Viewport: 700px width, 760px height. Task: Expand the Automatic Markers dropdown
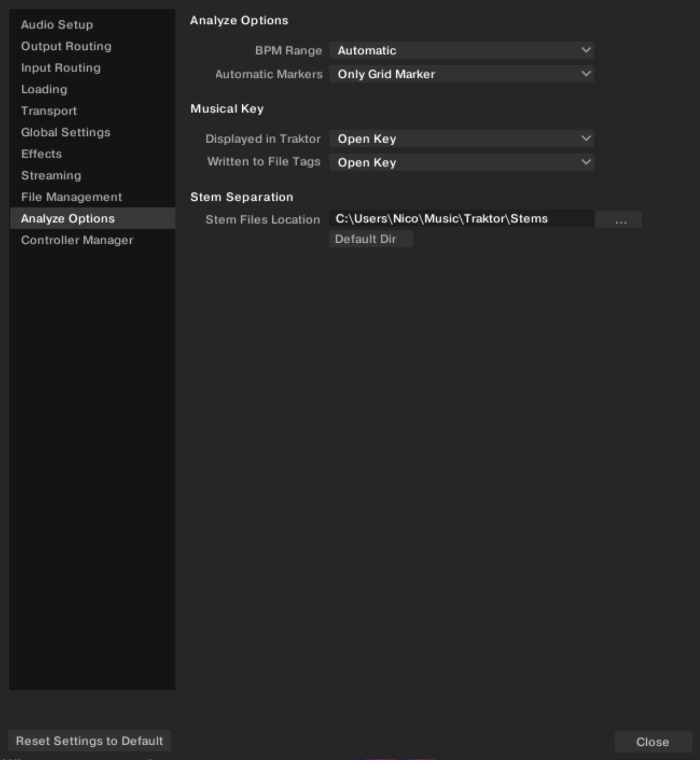(462, 74)
